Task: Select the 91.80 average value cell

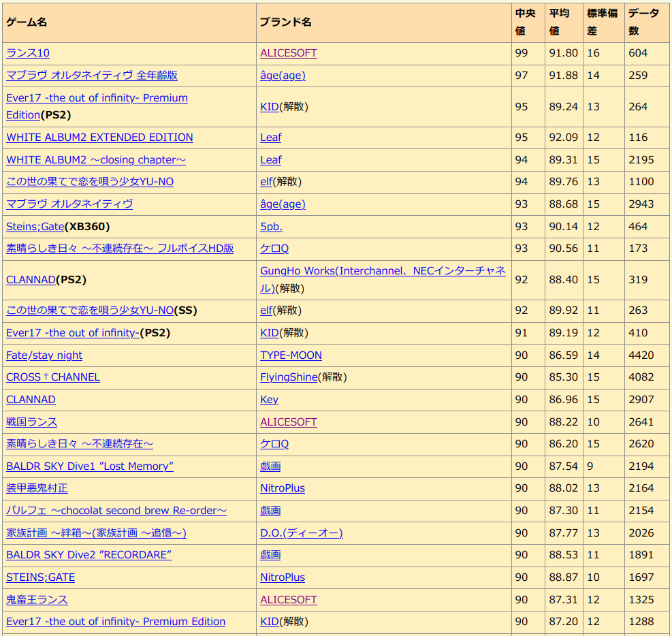Action: click(x=564, y=53)
